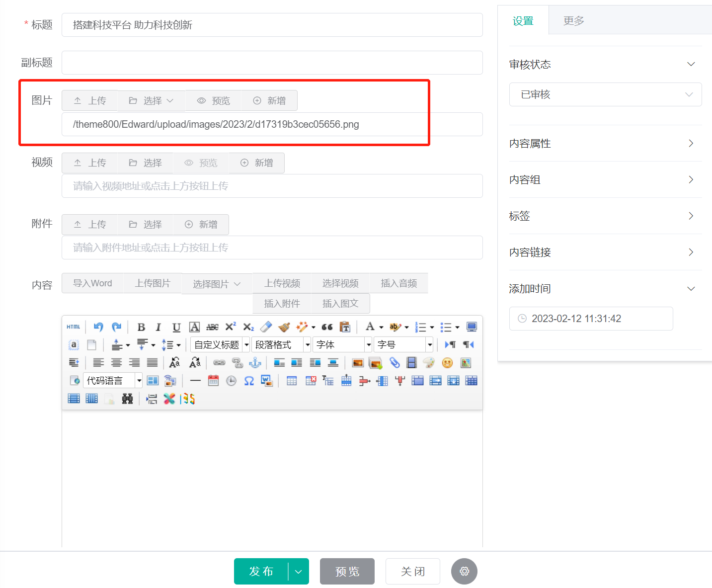Expand the 内容属性 section
Image resolution: width=712 pixels, height=588 pixels.
(x=605, y=144)
